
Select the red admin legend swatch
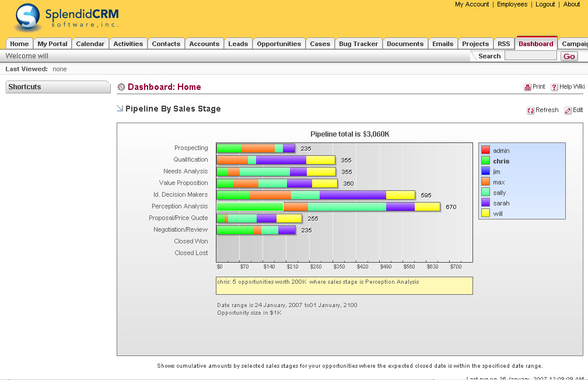(485, 151)
